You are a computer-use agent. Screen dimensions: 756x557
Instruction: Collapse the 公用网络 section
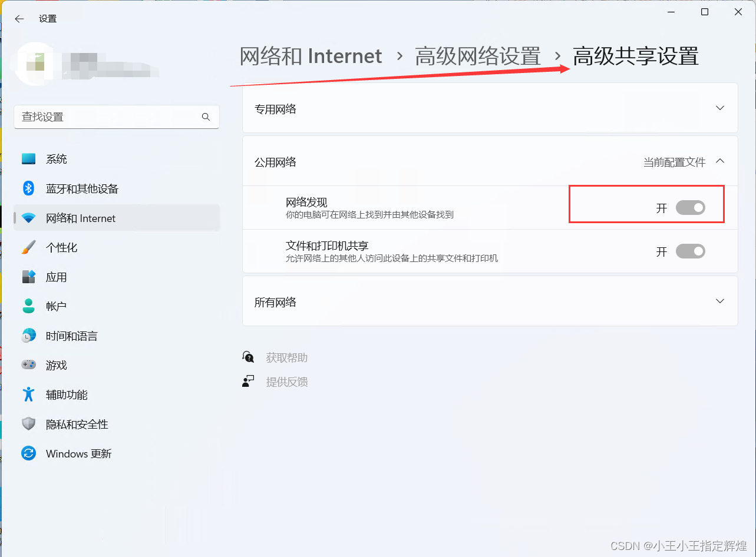pos(719,161)
